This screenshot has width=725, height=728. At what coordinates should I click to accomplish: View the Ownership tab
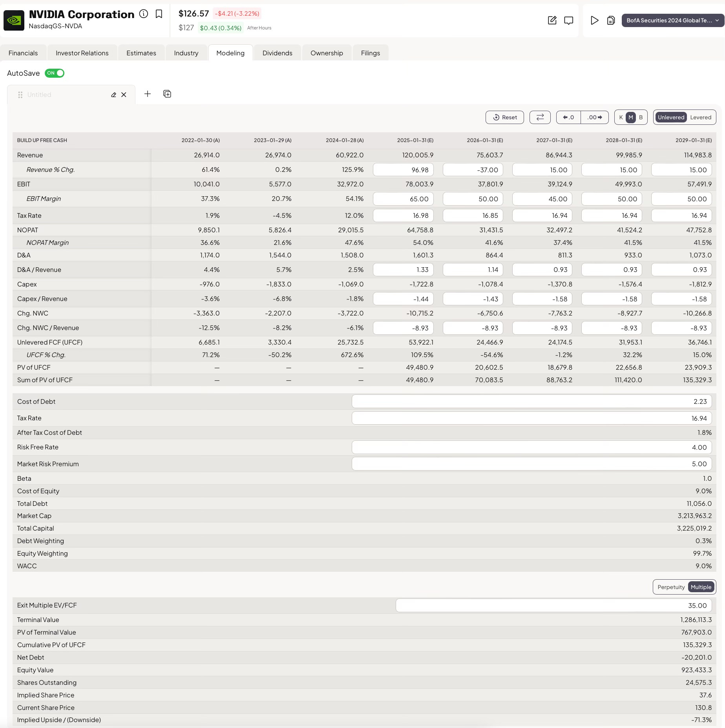tap(327, 53)
